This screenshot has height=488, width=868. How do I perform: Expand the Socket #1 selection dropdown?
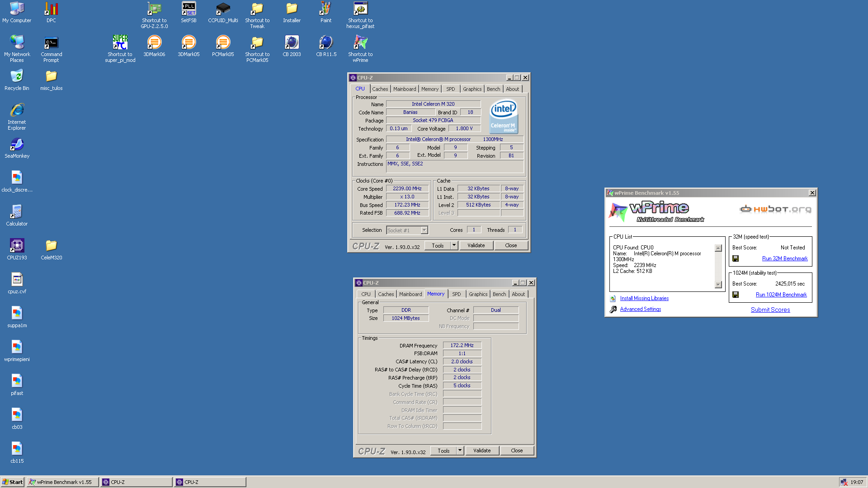point(424,230)
